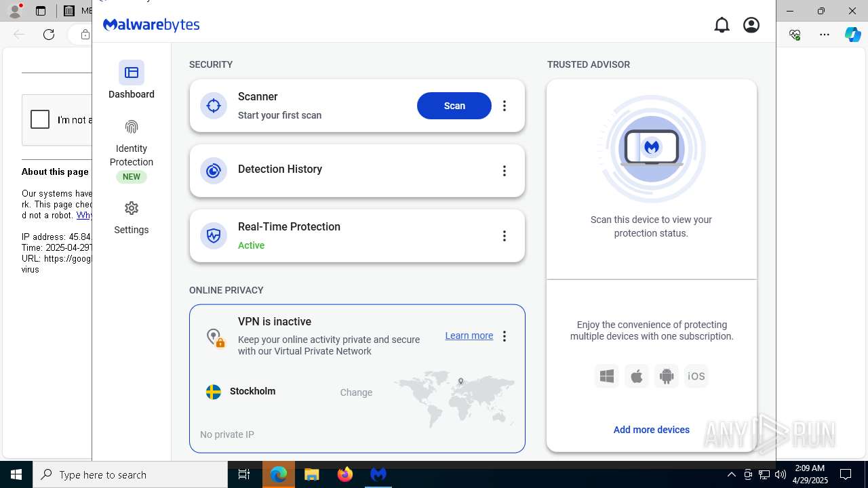Open Detection History options menu
Image resolution: width=868 pixels, height=488 pixels.
[504, 171]
